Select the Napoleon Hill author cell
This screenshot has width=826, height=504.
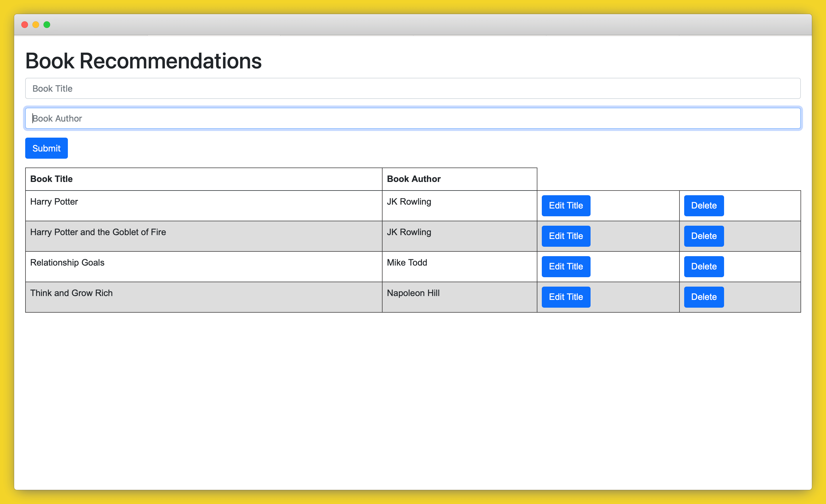[x=413, y=293]
